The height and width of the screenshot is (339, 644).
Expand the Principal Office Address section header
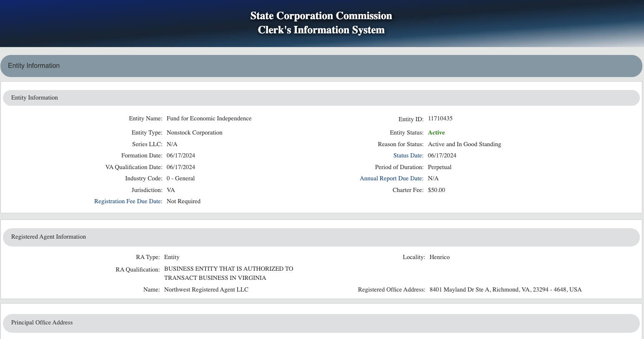[321, 323]
